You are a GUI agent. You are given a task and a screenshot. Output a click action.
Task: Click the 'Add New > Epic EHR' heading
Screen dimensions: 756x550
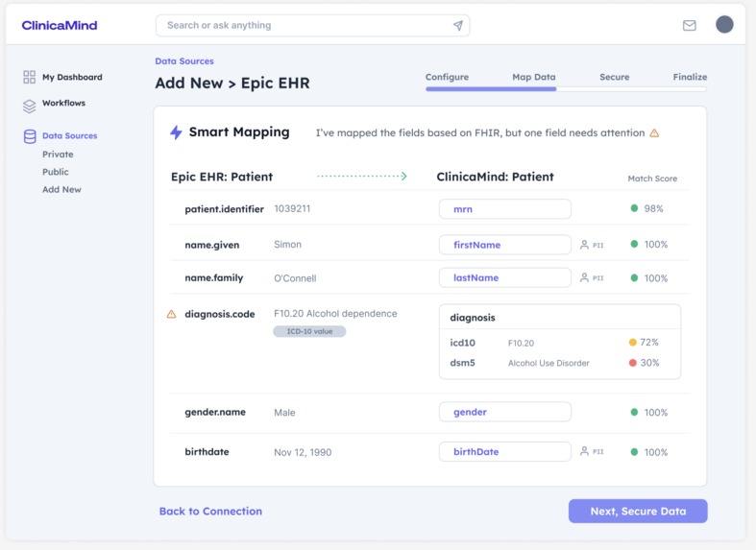coord(232,83)
